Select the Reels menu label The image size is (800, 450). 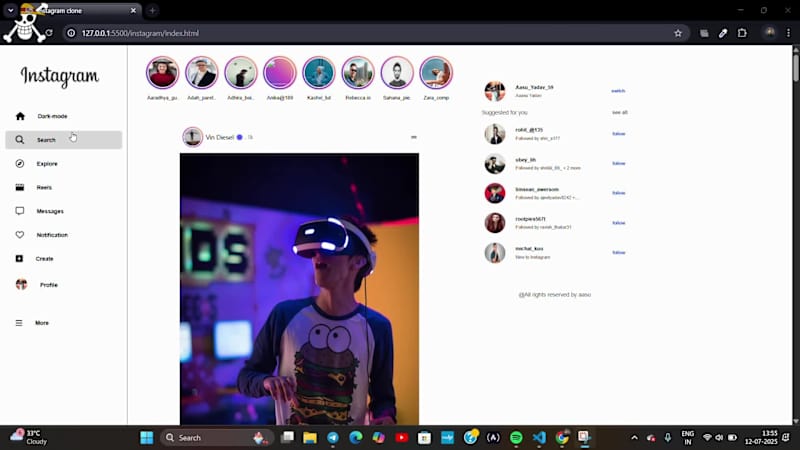44,187
